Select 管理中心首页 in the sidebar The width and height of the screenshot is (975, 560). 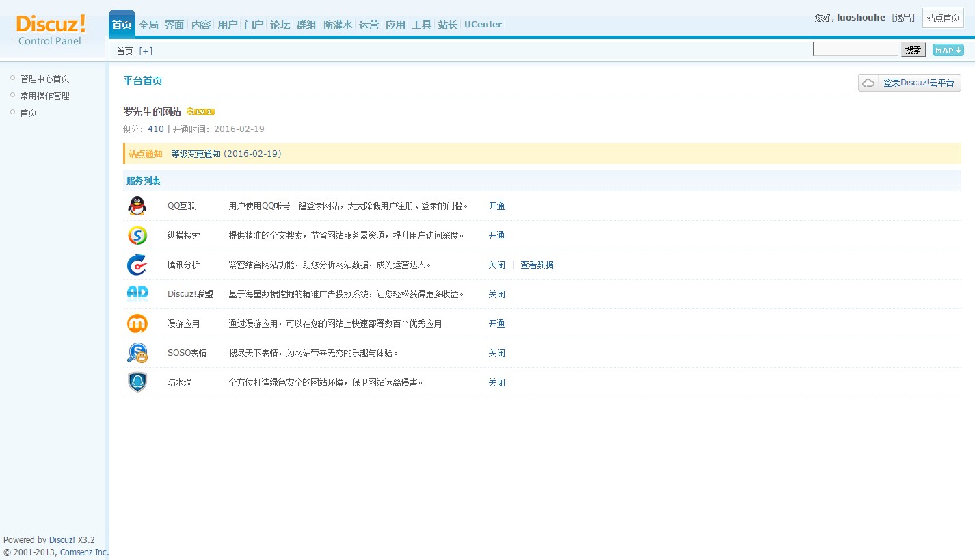pos(44,79)
